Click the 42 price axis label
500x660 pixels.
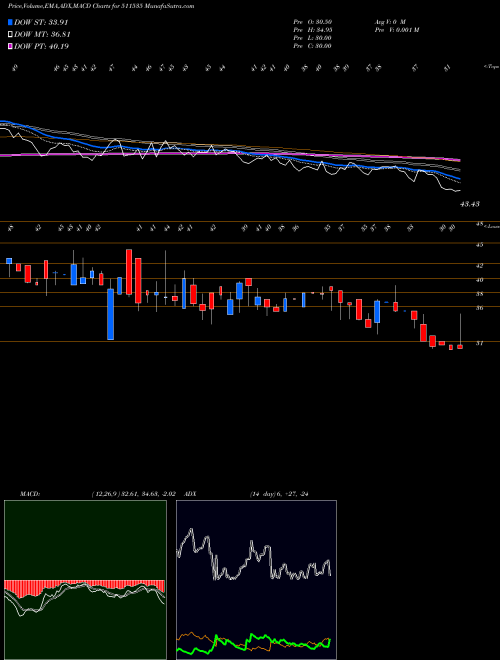pos(479,266)
